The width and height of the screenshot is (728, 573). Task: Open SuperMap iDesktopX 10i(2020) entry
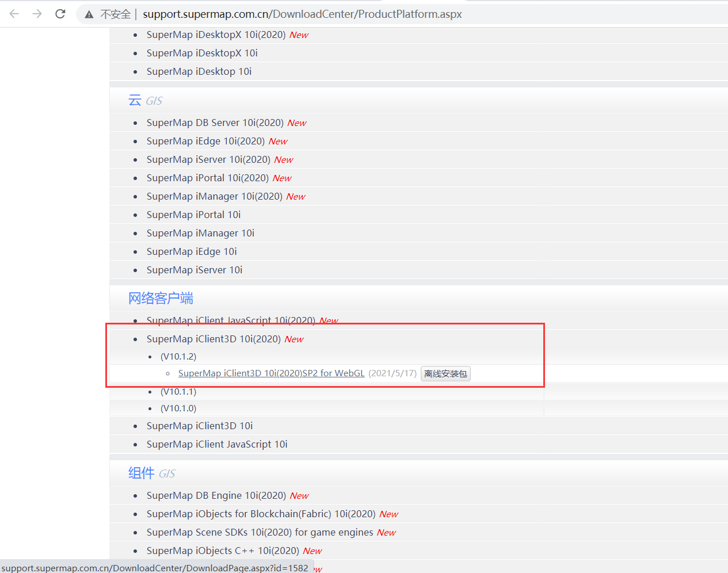[x=216, y=35]
